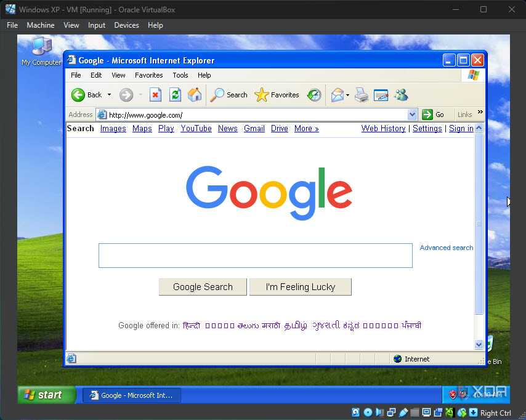
Task: Open the VirtualBox View menu
Action: (x=71, y=25)
